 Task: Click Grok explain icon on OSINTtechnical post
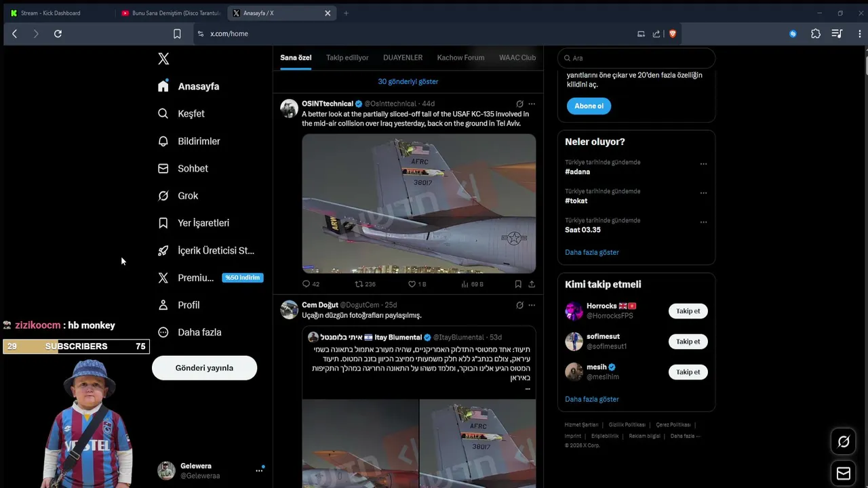coord(519,104)
